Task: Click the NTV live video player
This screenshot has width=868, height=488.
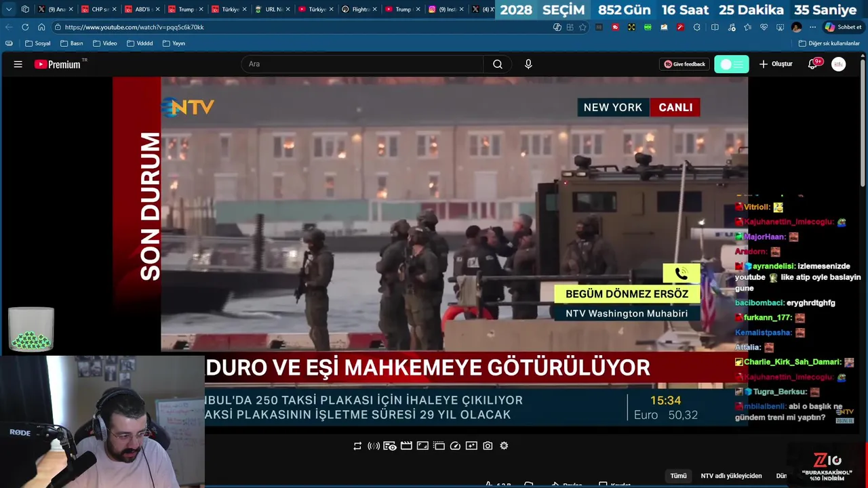Action: click(430, 251)
